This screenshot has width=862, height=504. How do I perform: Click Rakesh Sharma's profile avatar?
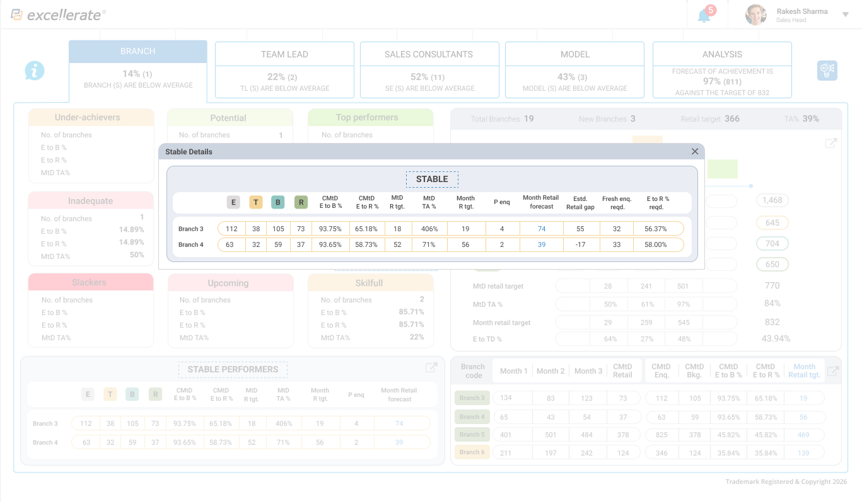(755, 14)
